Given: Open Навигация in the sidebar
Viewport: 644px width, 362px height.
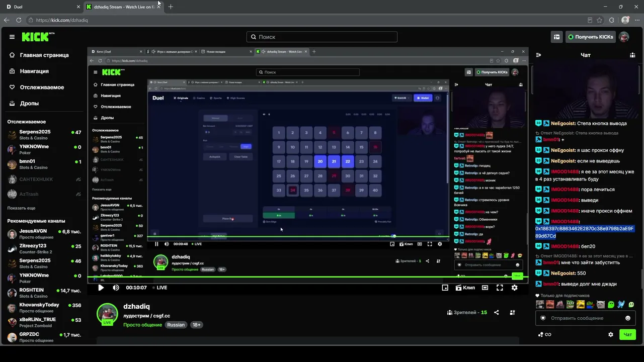Looking at the screenshot, I should pos(29,71).
